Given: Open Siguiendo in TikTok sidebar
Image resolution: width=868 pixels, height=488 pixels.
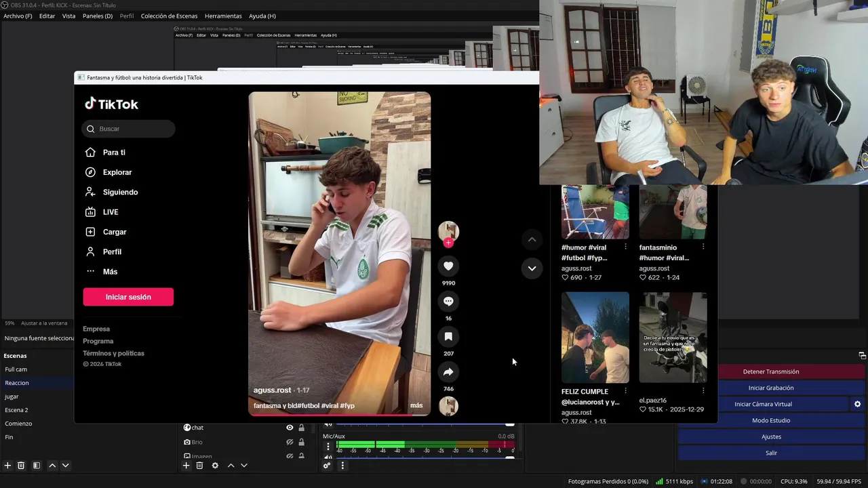Looking at the screenshot, I should [111, 192].
